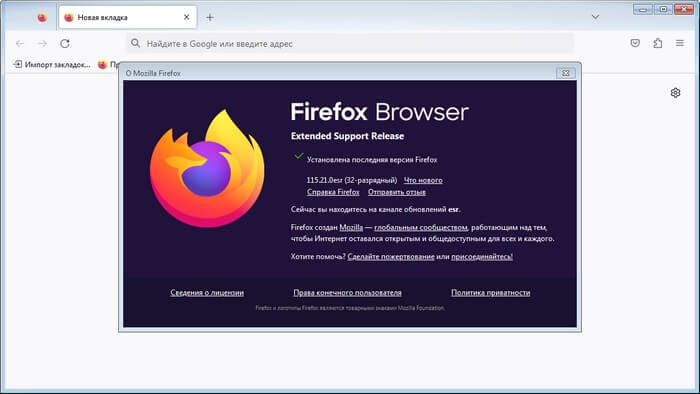Open the hamburger application menu
This screenshot has width=700, height=394.
(680, 43)
